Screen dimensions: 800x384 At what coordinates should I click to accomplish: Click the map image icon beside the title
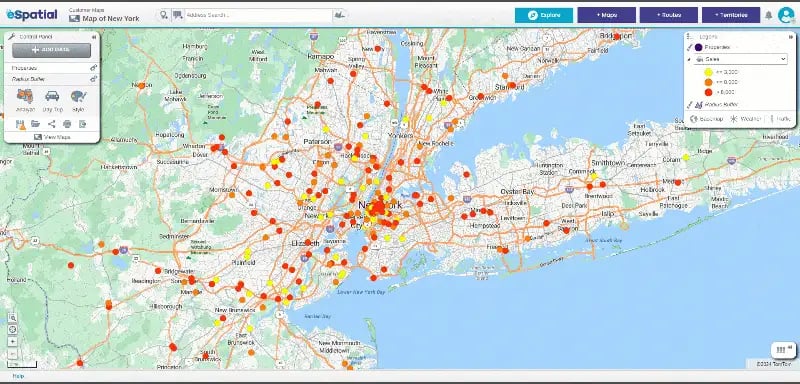coord(74,19)
